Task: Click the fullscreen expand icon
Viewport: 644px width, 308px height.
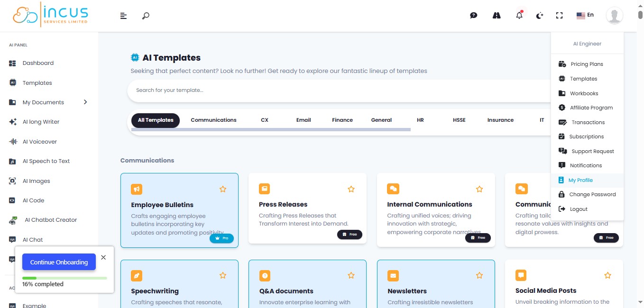Action: click(559, 16)
